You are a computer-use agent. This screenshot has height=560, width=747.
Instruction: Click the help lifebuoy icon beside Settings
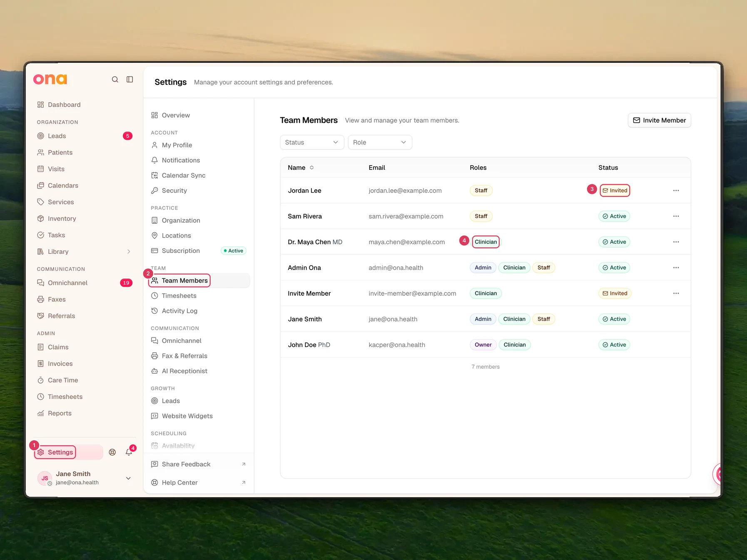click(112, 452)
